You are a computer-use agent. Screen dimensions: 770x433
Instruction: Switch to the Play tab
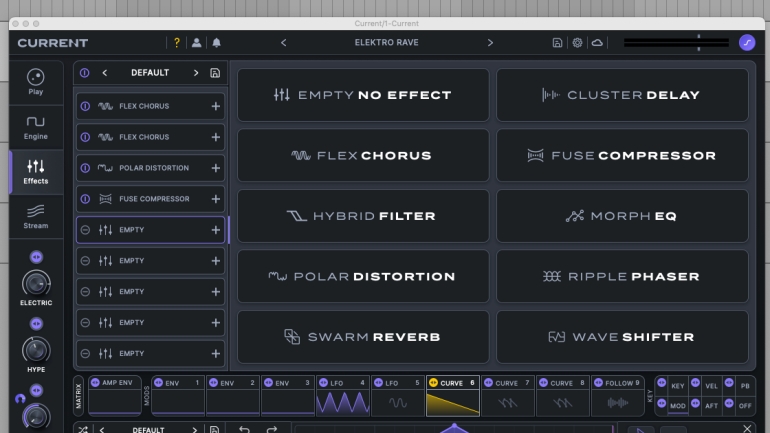click(36, 82)
